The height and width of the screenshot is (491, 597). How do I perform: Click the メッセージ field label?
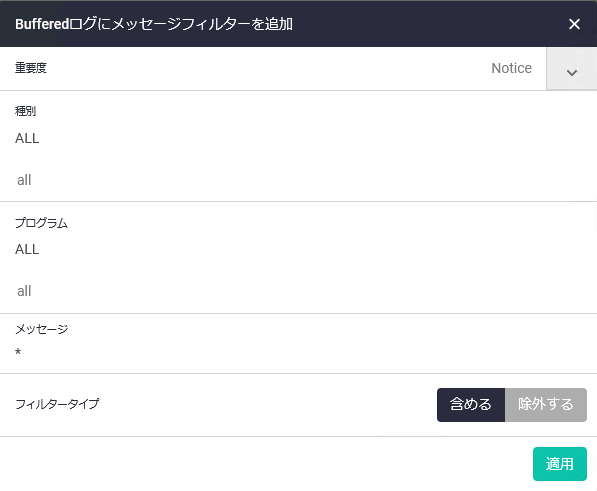42,329
